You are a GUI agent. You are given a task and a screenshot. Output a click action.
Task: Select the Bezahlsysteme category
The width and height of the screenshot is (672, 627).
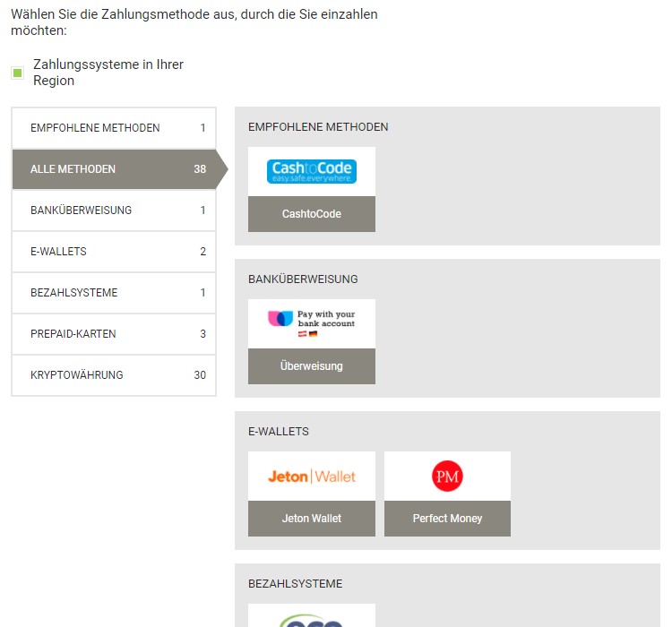(x=114, y=292)
